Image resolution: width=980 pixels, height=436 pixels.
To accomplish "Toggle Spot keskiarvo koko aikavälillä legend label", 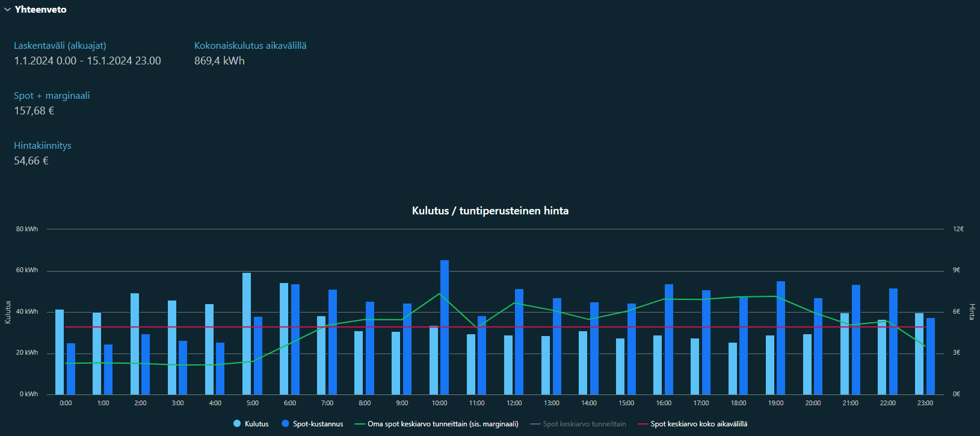I will coord(698,424).
